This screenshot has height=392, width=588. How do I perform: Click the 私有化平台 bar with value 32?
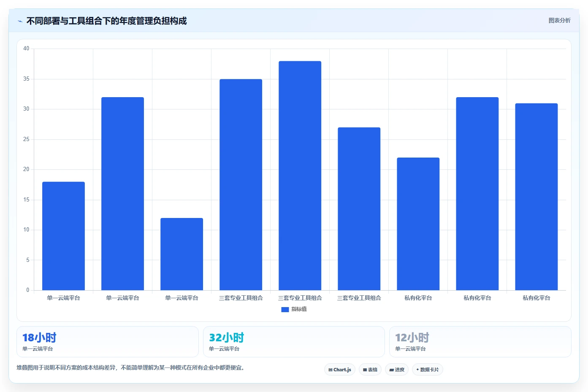[x=477, y=193]
